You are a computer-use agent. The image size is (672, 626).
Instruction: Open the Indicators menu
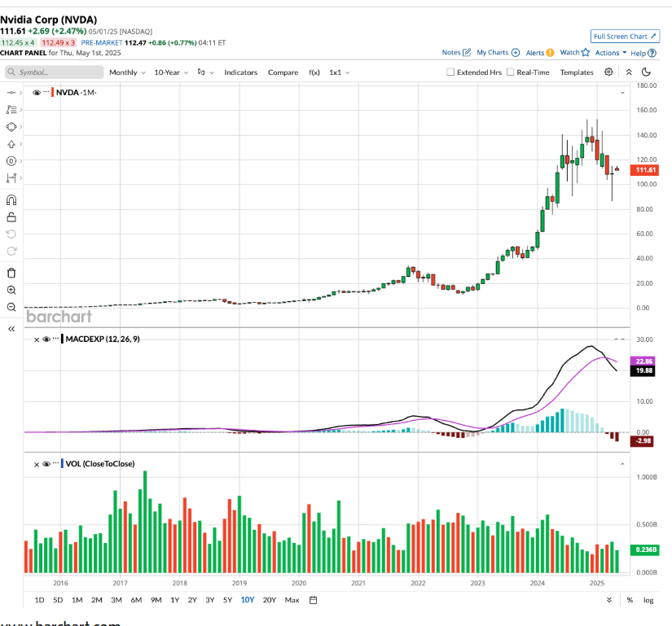240,72
